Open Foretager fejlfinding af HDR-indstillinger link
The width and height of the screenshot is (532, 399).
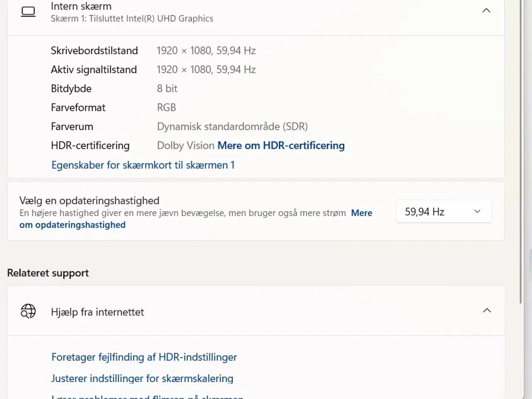pyautogui.click(x=144, y=357)
